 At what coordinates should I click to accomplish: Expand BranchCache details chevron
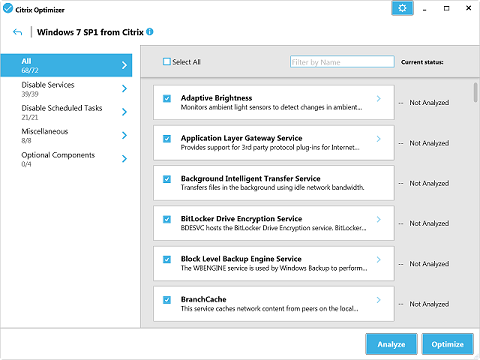pos(379,300)
